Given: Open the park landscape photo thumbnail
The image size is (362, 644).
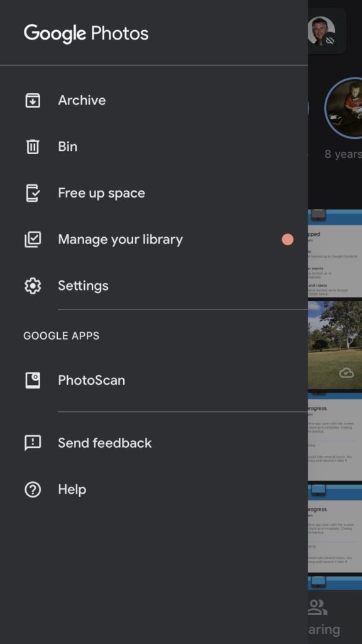Looking at the screenshot, I should click(x=335, y=345).
